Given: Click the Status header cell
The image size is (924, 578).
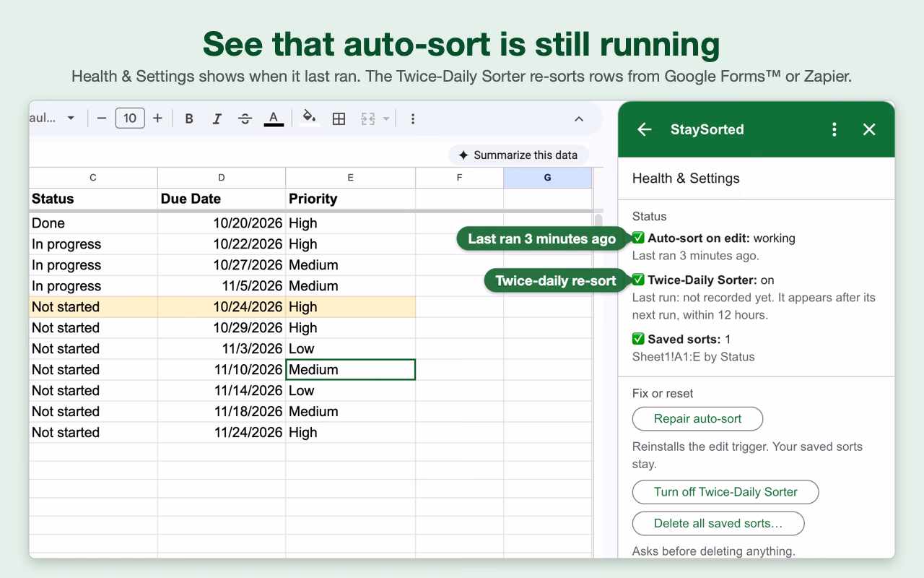Looking at the screenshot, I should click(x=93, y=199).
